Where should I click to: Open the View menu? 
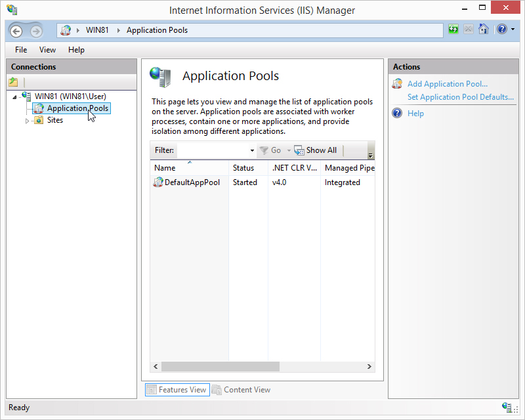point(47,50)
